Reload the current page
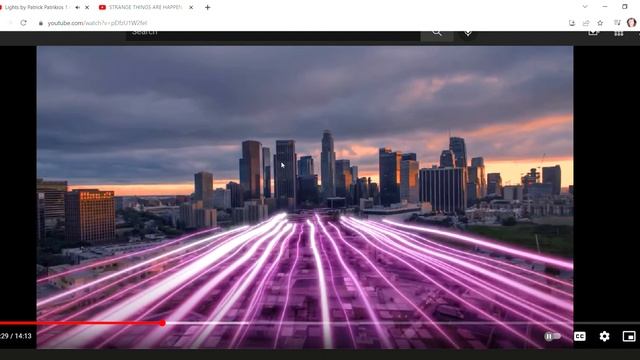The image size is (640, 360). point(23,23)
